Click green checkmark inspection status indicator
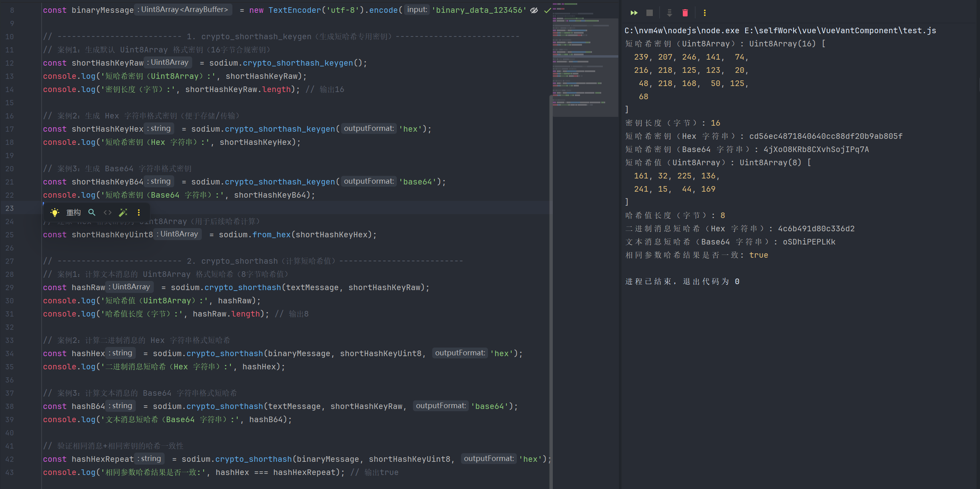Image resolution: width=980 pixels, height=489 pixels. click(547, 10)
